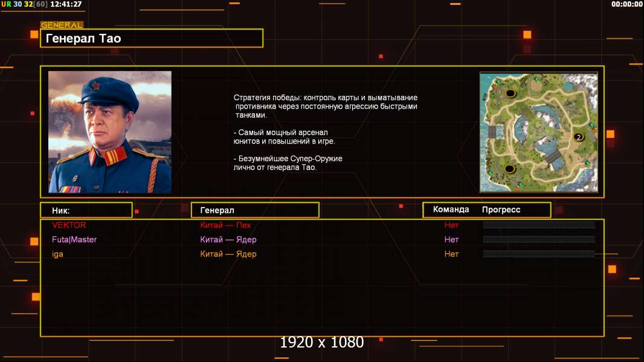644x362 pixels.
Task: Click the GENERAL tag above the name box
Action: (x=62, y=25)
